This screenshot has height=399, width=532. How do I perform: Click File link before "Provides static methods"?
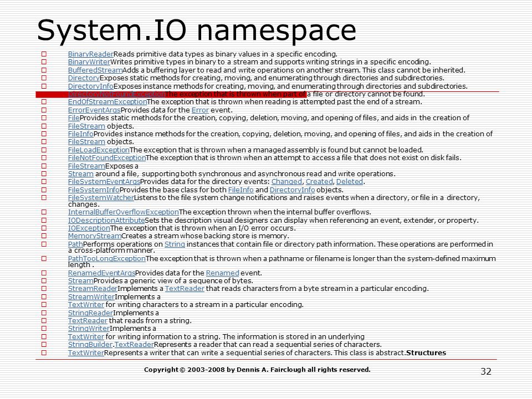74,117
